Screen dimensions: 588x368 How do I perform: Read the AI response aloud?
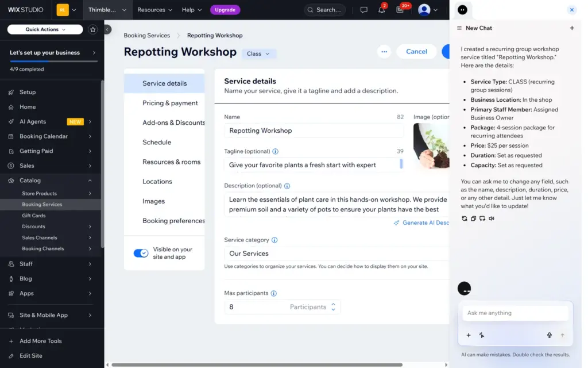(492, 218)
